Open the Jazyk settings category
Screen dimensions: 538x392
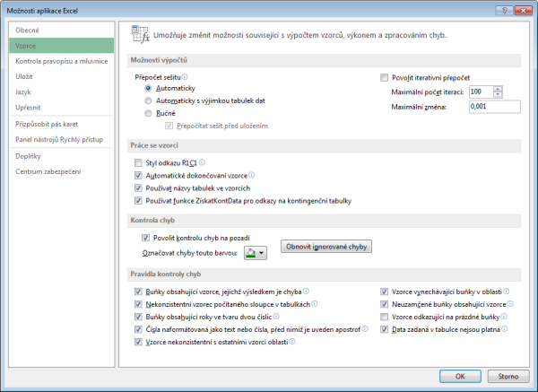pos(61,92)
